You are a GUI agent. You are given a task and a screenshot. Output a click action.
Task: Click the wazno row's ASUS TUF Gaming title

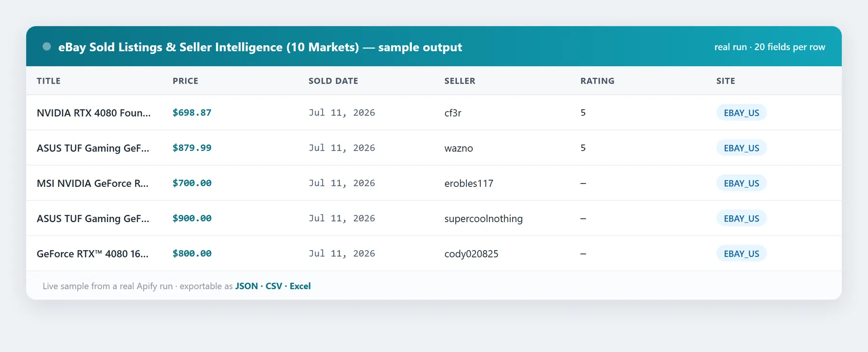click(93, 148)
